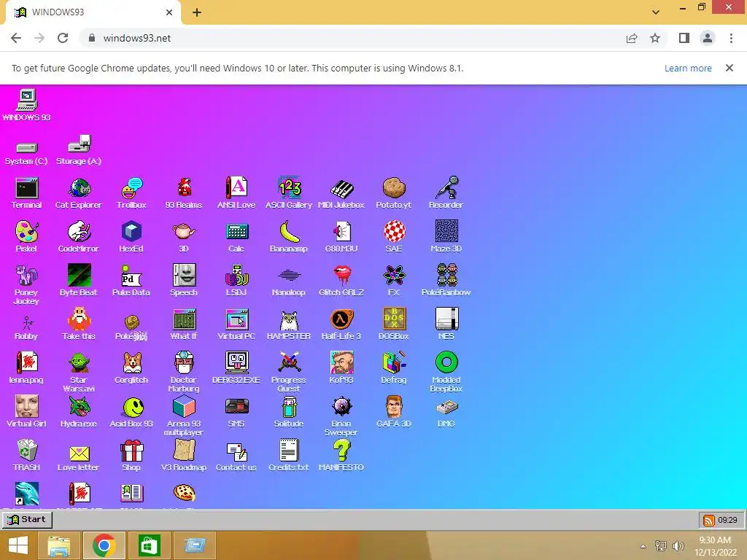Open the Solitude icon
This screenshot has width=747, height=560.
coord(289,412)
